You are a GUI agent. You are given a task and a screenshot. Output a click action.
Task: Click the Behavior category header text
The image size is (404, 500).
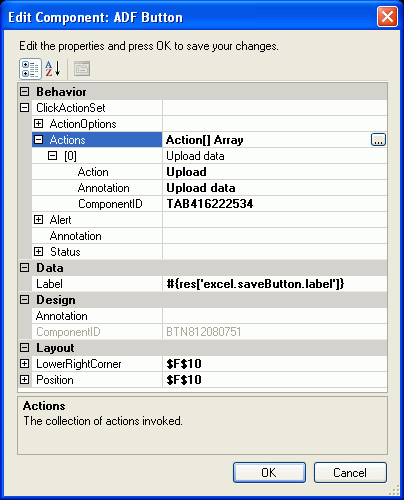61,92
